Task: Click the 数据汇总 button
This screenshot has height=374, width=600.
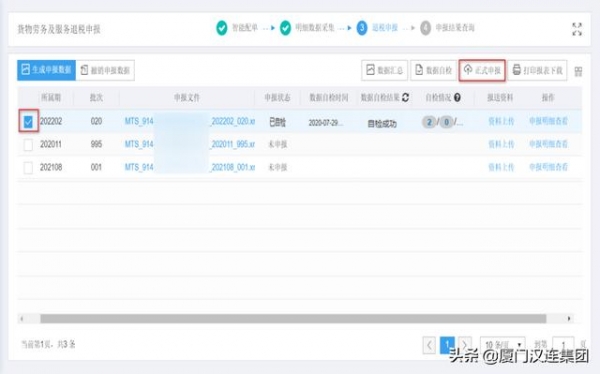Action: click(385, 70)
